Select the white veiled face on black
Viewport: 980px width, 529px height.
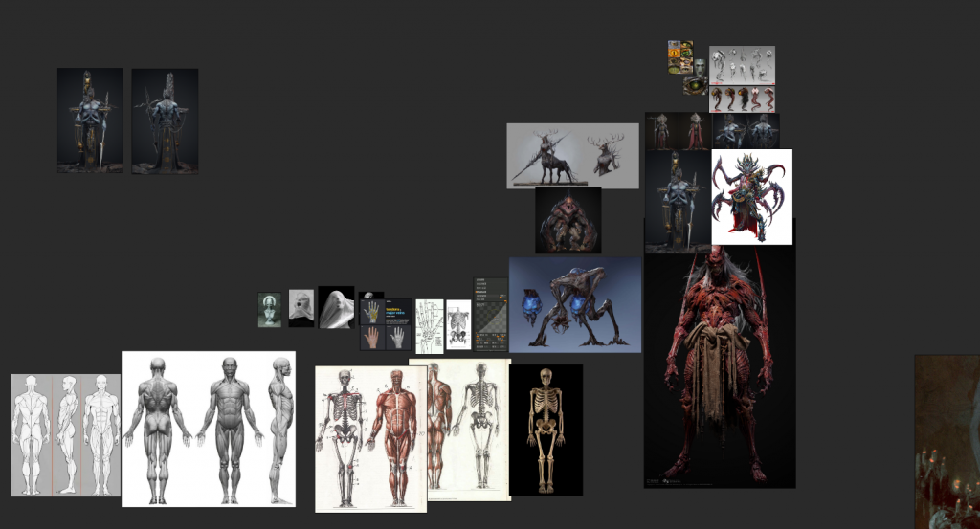[x=336, y=307]
